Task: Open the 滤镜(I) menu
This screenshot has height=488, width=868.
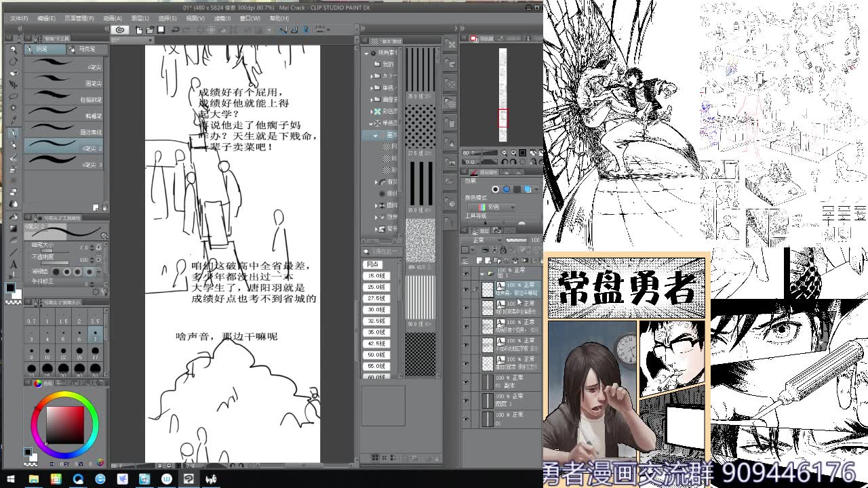Action: tap(222, 18)
